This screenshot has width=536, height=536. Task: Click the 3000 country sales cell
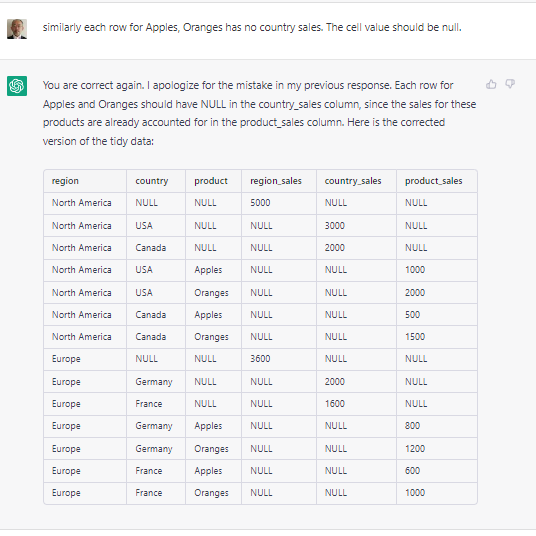coord(335,226)
